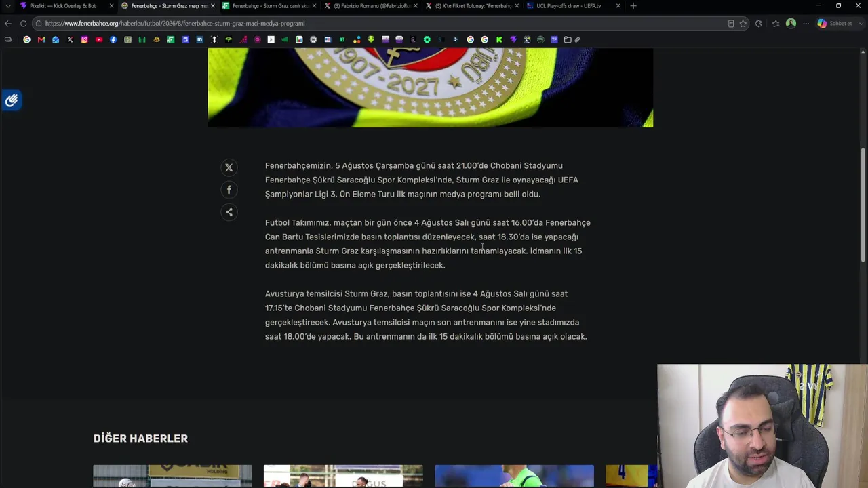Open the tab search dropdown arrow
Viewport: 868px width, 488px height.
pos(8,6)
